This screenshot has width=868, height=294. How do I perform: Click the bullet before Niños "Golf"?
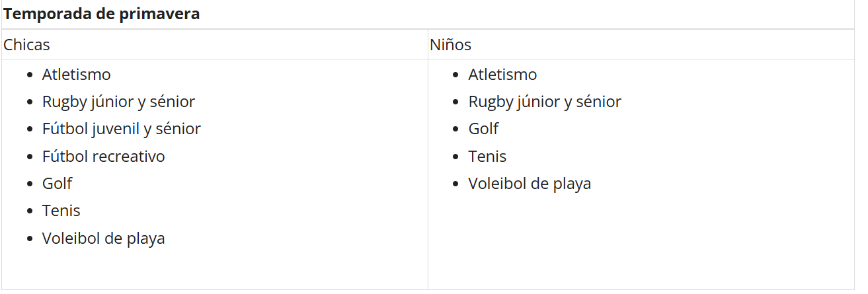455,129
